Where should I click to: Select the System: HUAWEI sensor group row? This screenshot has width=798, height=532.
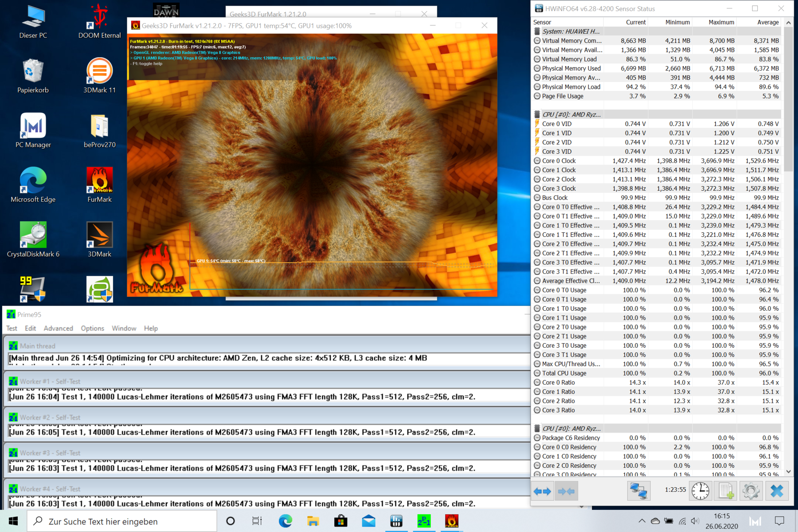click(x=656, y=31)
